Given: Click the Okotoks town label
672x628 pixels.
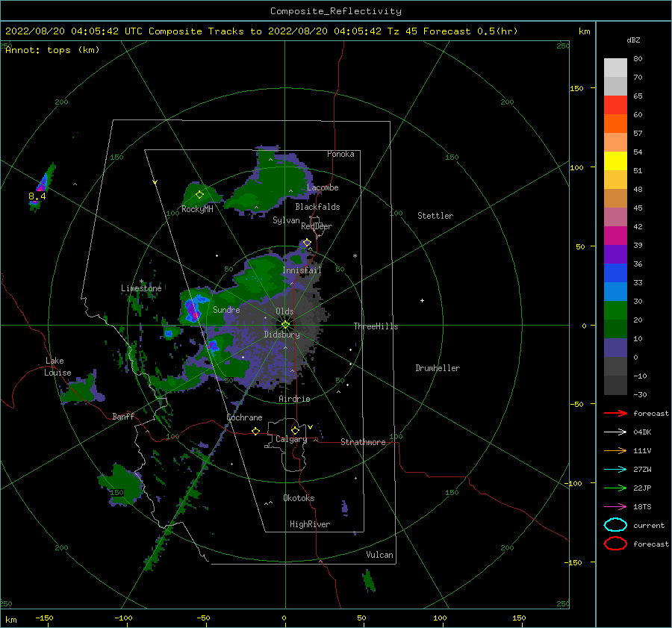Looking at the screenshot, I should (x=299, y=498).
